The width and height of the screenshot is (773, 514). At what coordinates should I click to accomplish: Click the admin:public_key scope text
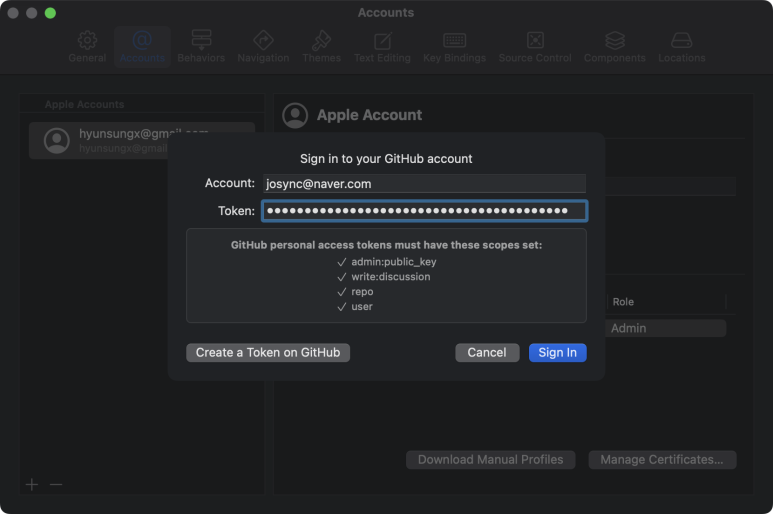[x=393, y=262]
